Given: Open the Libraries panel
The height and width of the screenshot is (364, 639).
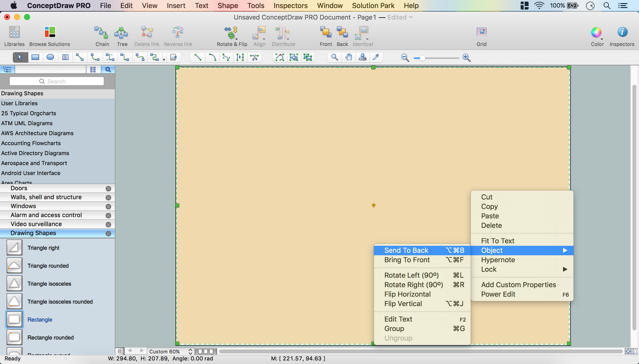Looking at the screenshot, I should point(14,36).
